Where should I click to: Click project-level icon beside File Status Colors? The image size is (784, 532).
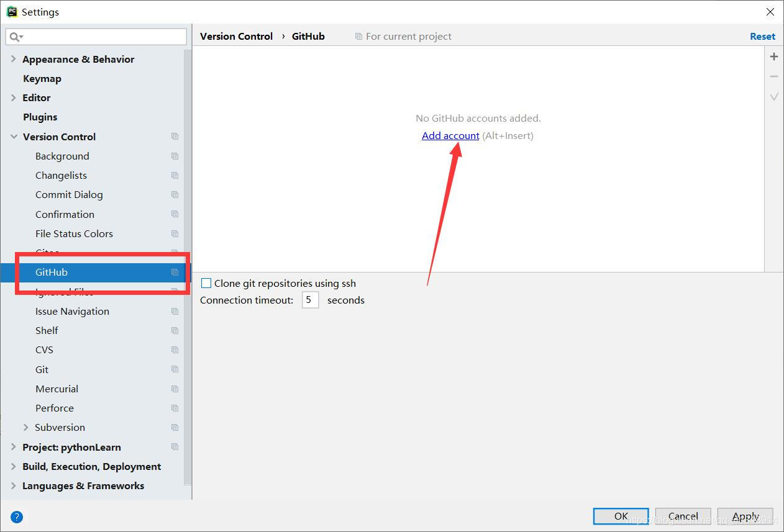tap(175, 234)
